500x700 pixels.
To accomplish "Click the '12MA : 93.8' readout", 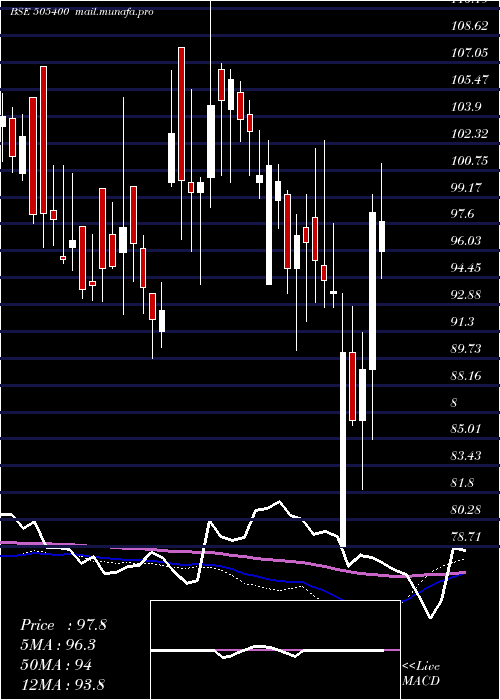I will (62, 684).
